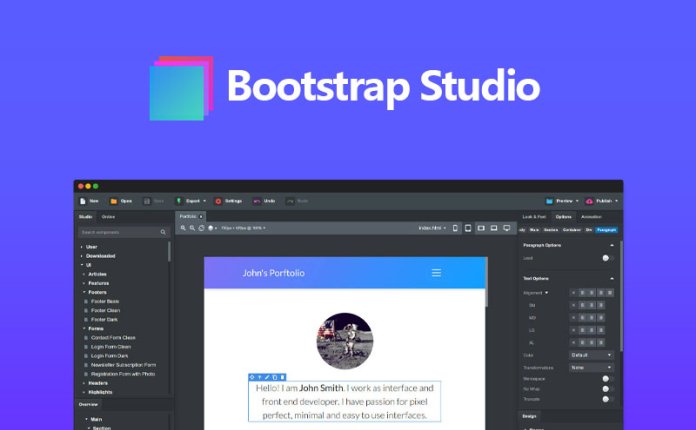Screen dimensions: 696x430
Task: Click the move handle on paragraph toolbar
Action: tap(252, 377)
